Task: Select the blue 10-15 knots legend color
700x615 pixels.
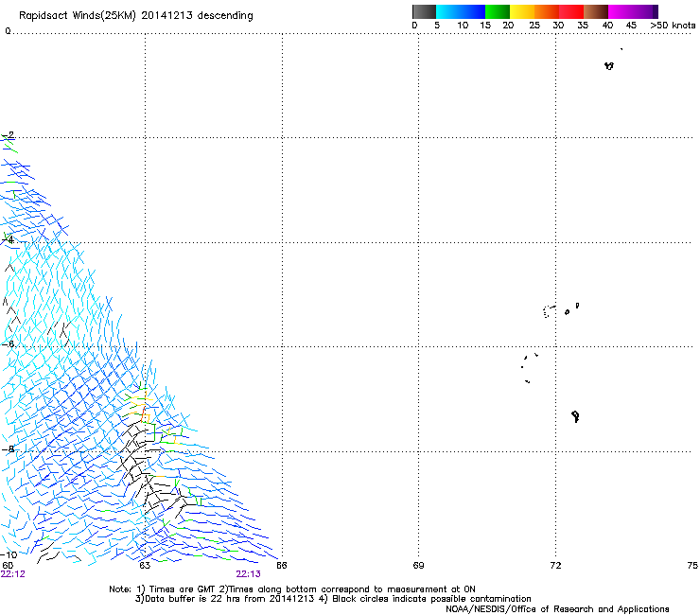Action: coord(473,11)
